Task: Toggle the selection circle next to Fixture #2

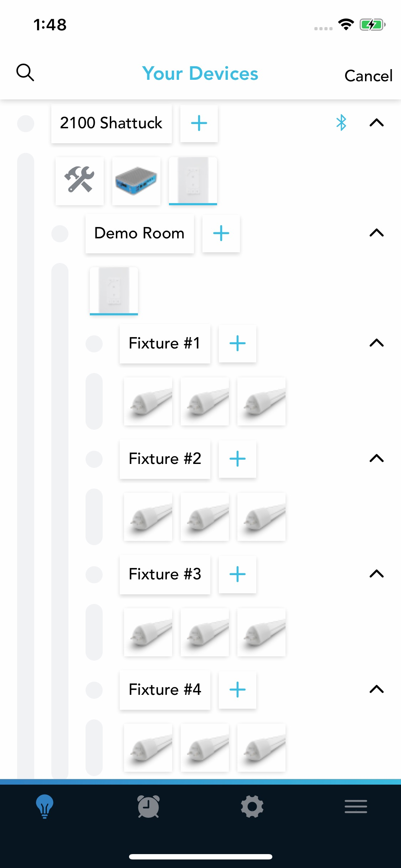Action: coord(94,459)
